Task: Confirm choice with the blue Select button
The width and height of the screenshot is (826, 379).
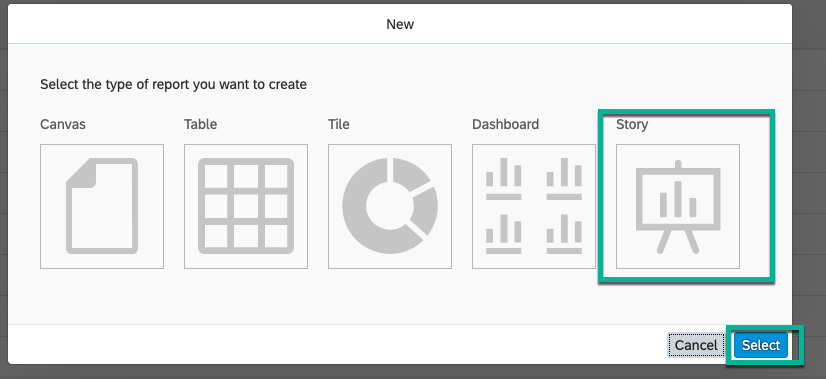Action: pyautogui.click(x=761, y=345)
